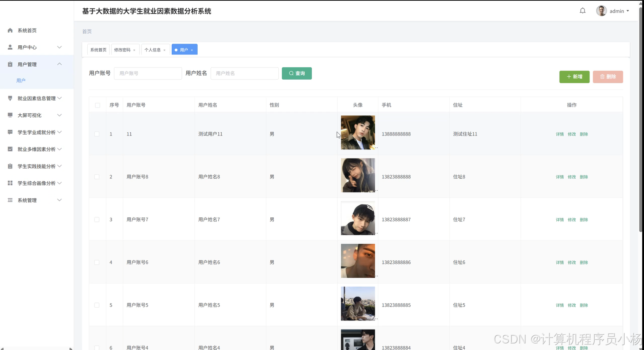The height and width of the screenshot is (350, 644).
Task: Click the sidebar horizontal scrollbar
Action: [x=37, y=349]
